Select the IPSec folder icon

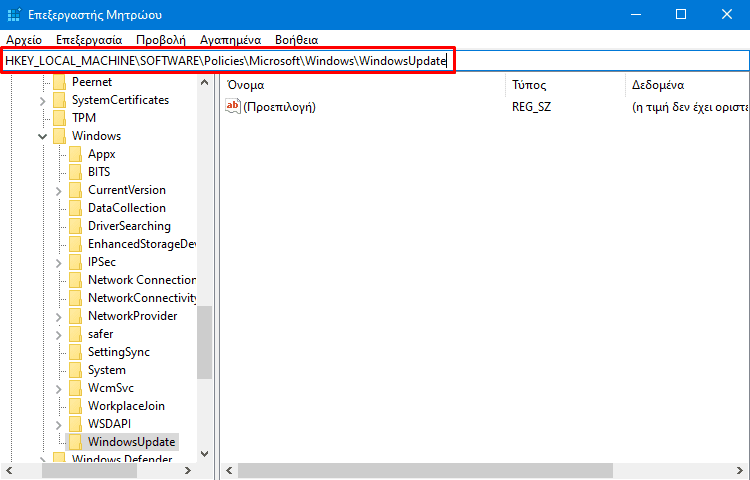(75, 262)
